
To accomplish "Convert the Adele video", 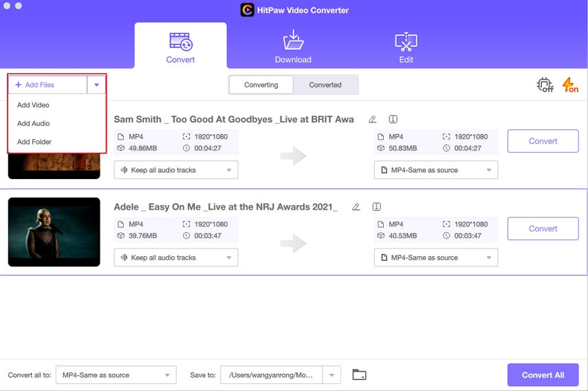I will click(543, 229).
